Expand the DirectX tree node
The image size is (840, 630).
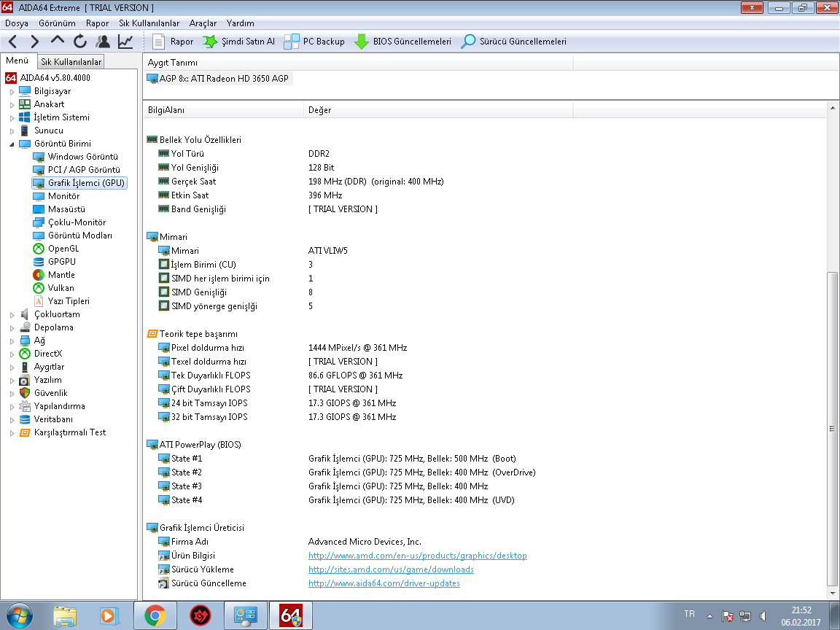(12, 354)
